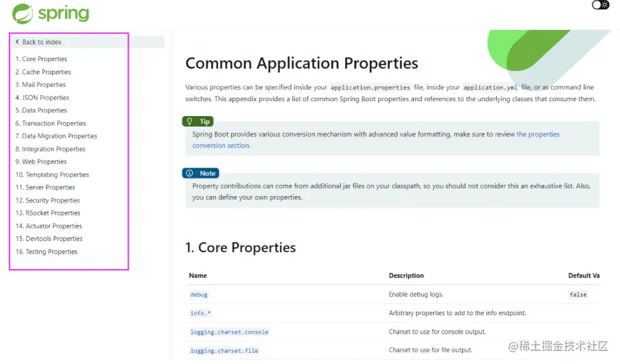
Task: Navigate to 12. Security Properties
Action: [x=47, y=200]
